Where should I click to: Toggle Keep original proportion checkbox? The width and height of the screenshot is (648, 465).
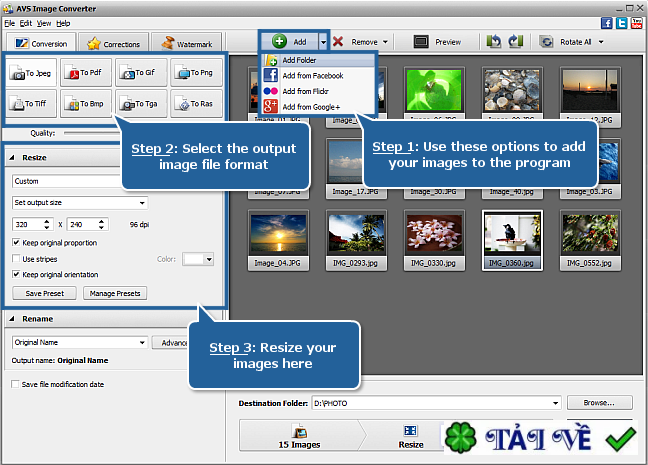(16, 243)
